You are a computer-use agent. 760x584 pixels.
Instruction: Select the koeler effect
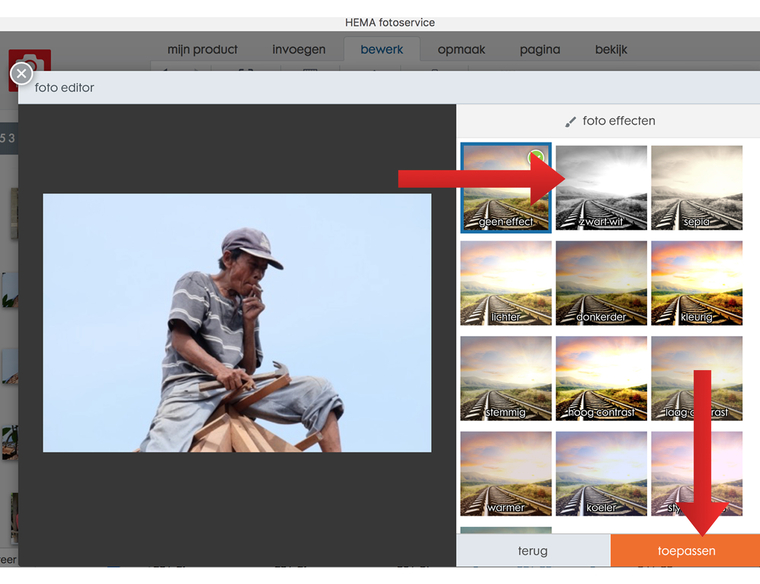[601, 474]
